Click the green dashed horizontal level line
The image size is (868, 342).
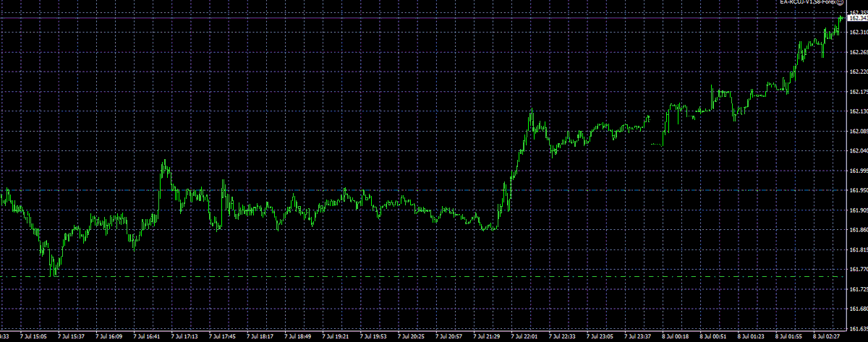coord(423,277)
